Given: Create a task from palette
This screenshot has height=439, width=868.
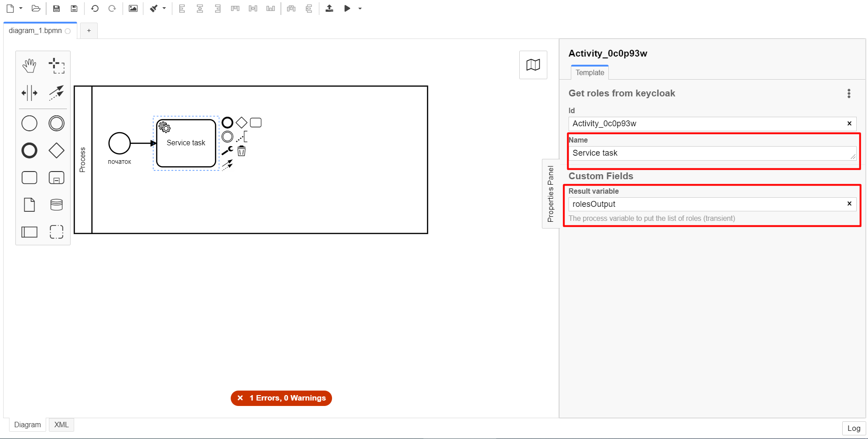Looking at the screenshot, I should pyautogui.click(x=29, y=177).
